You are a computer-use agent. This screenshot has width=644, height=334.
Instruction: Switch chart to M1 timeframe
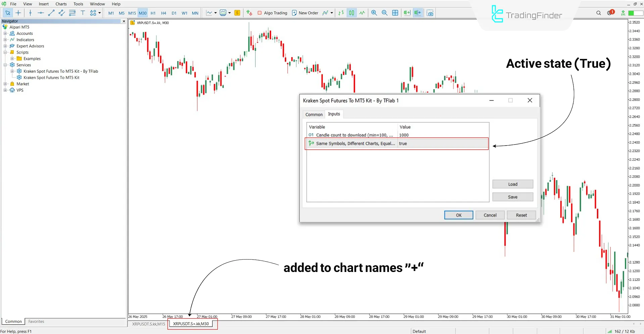coord(111,13)
